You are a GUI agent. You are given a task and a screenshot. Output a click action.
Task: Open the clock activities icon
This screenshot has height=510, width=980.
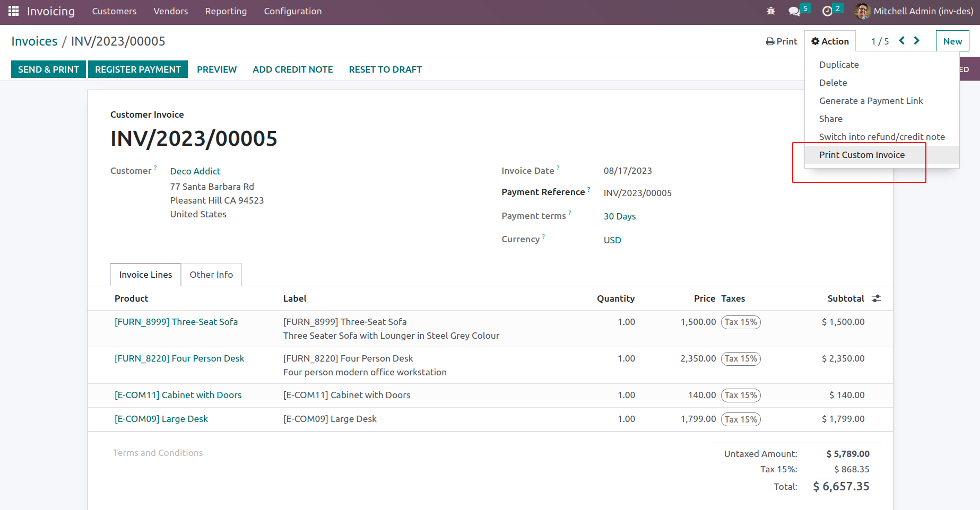tap(827, 11)
